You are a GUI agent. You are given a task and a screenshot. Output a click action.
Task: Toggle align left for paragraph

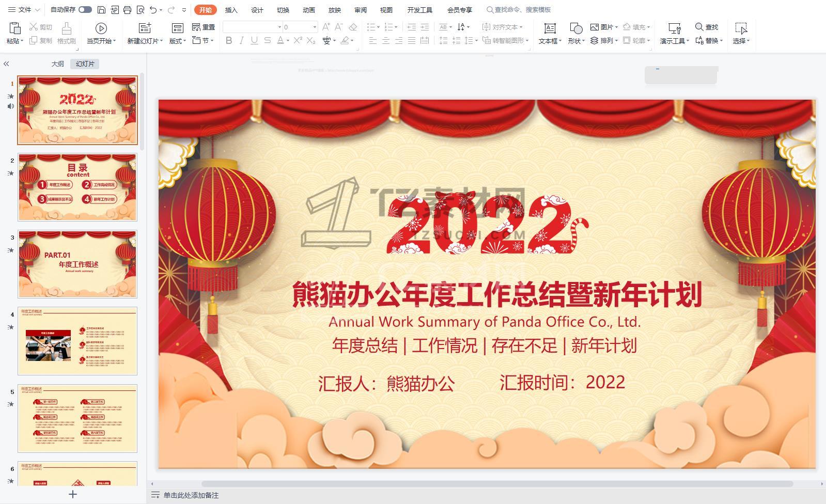[373, 40]
